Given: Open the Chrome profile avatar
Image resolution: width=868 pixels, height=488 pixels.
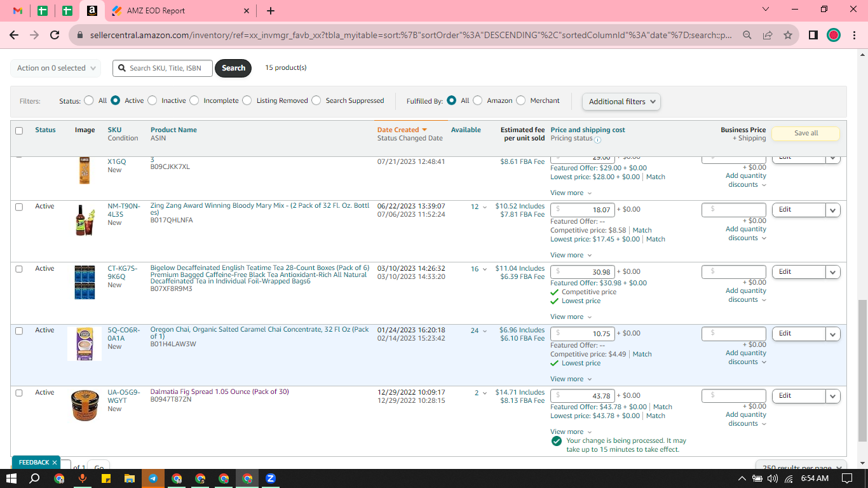Looking at the screenshot, I should 834,36.
